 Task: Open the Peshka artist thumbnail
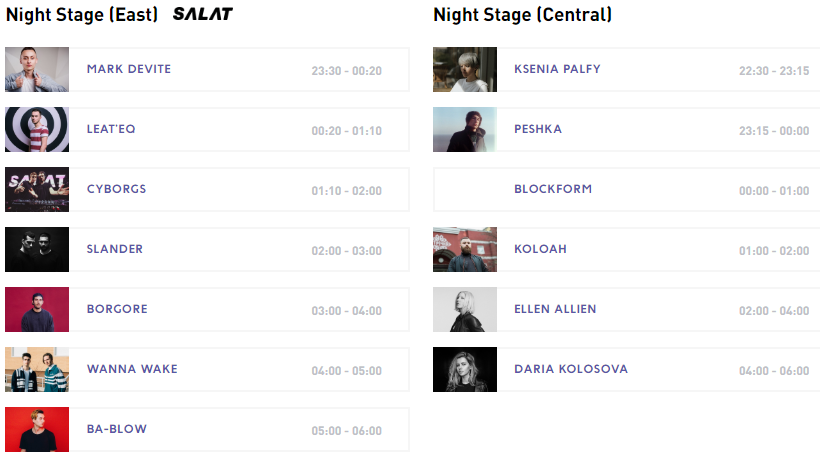465,130
